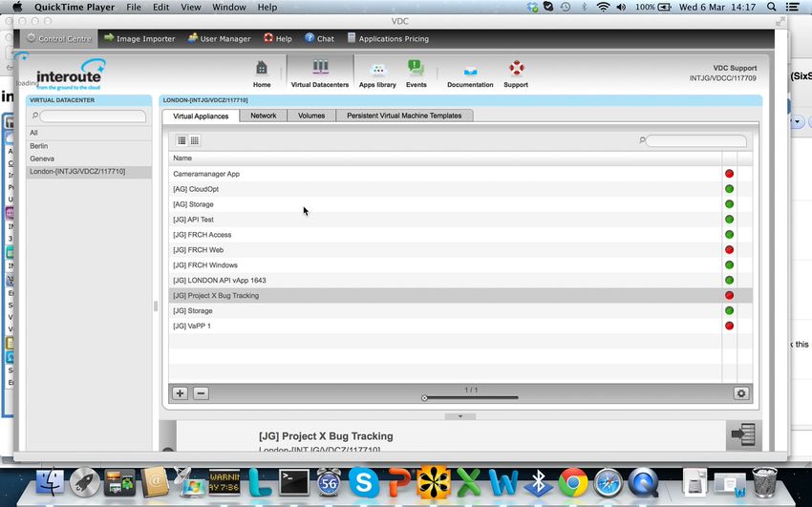Open the Home section icon
This screenshot has height=507, width=812.
pos(262,74)
